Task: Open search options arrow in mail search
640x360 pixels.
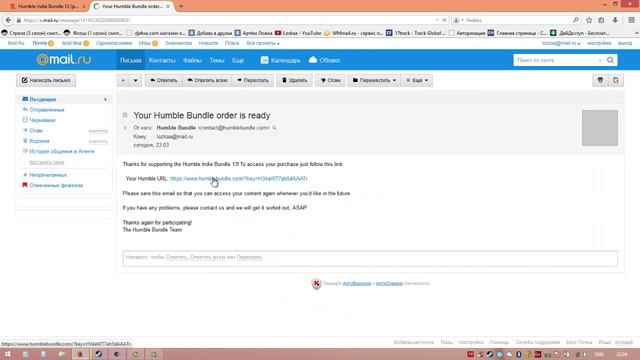Action: [600, 60]
